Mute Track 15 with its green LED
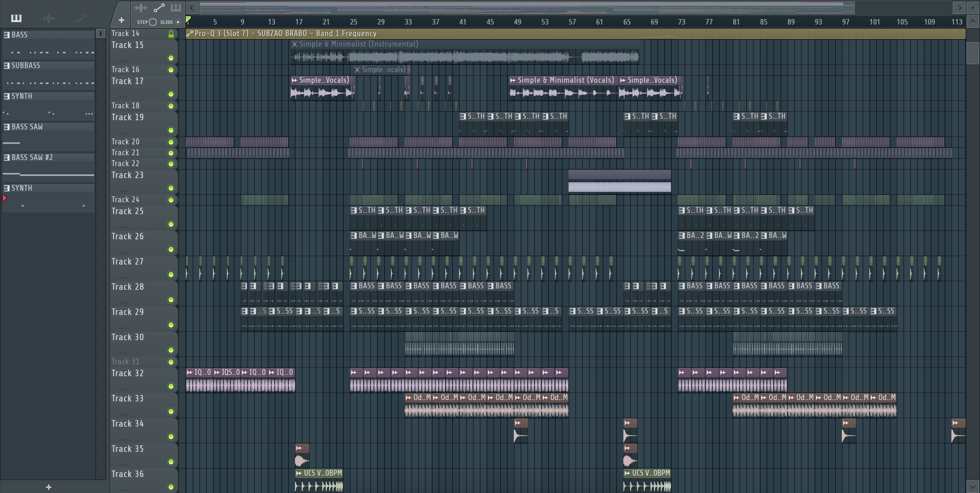The height and width of the screenshot is (493, 980). coord(171,58)
